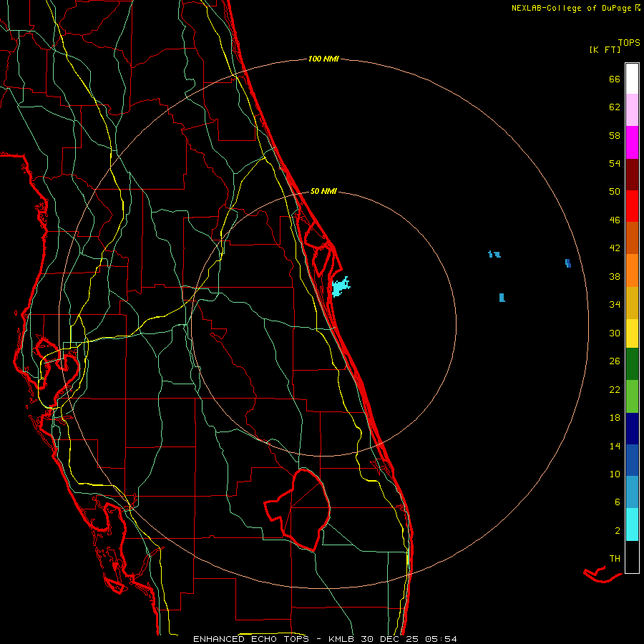Click the 05:54 timestamp at bottom

coord(441,639)
